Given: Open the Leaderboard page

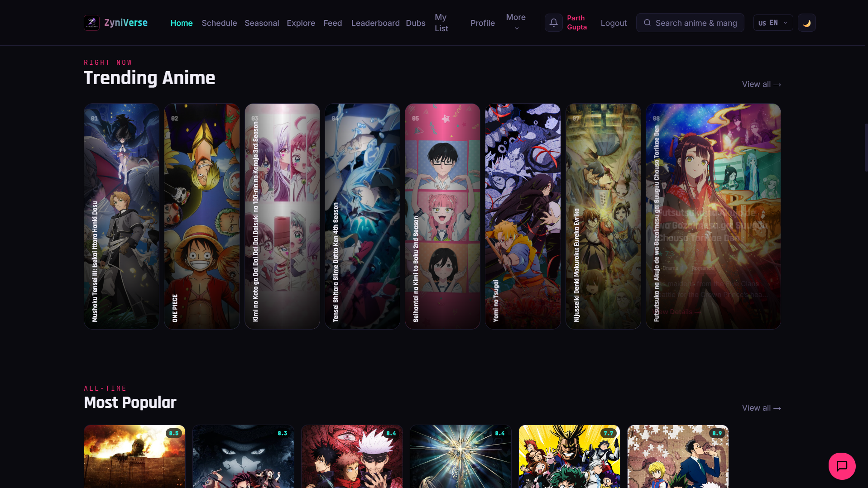Looking at the screenshot, I should (x=375, y=23).
